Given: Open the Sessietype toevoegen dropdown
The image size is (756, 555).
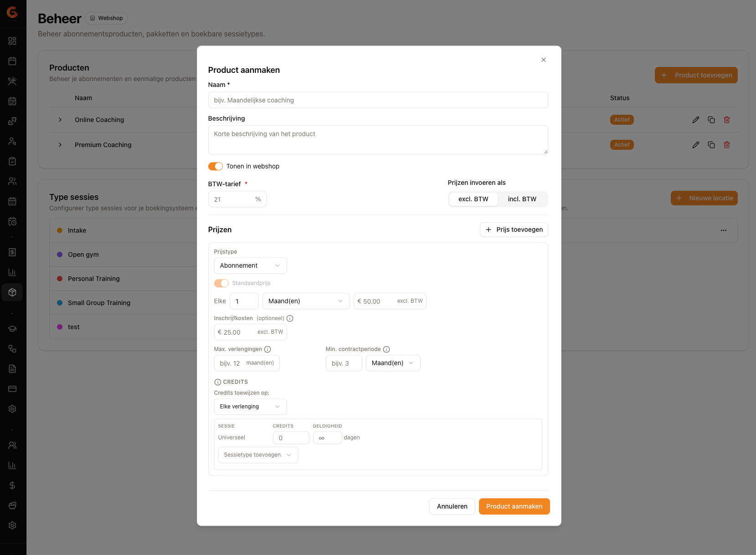Looking at the screenshot, I should 258,455.
